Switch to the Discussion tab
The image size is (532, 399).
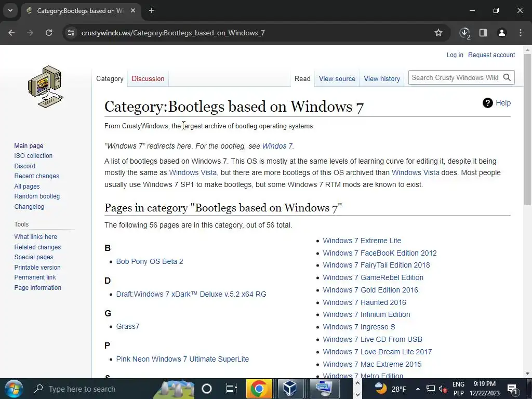tap(148, 79)
